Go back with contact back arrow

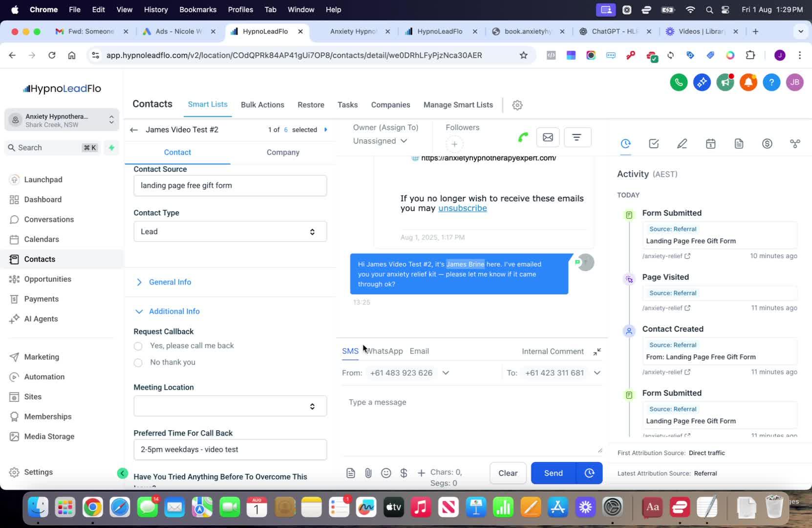click(134, 130)
